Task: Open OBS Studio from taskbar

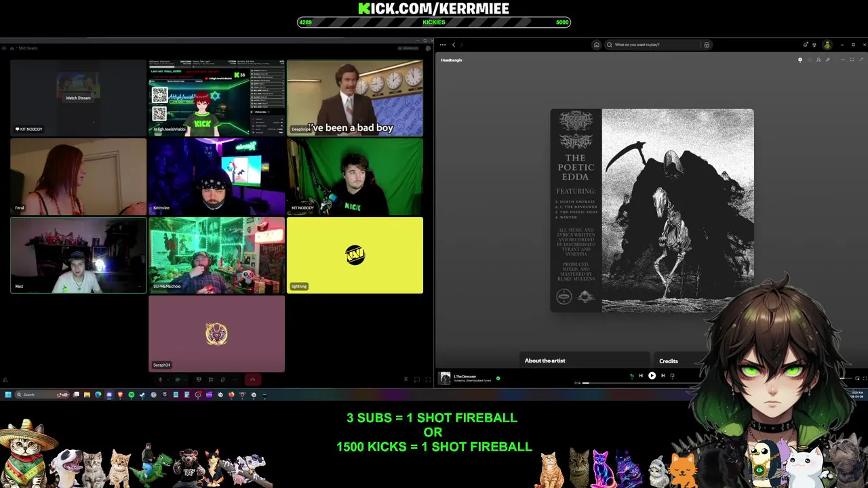Action: [198, 394]
